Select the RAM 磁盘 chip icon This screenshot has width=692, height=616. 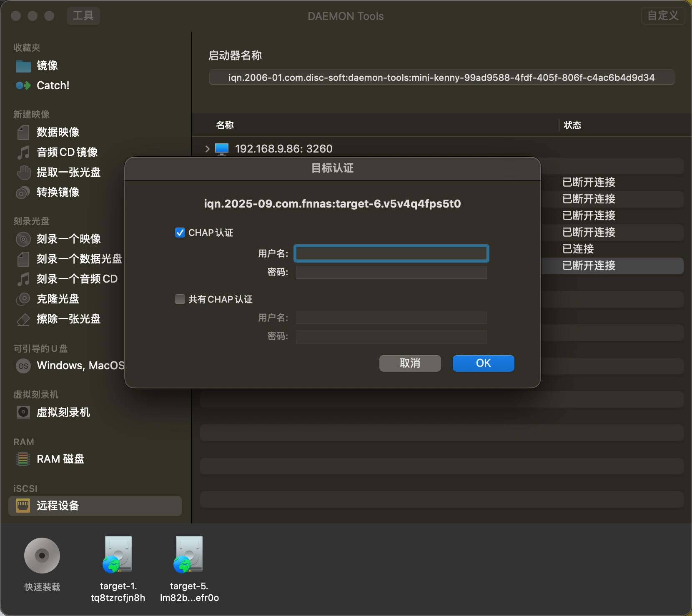click(x=23, y=459)
